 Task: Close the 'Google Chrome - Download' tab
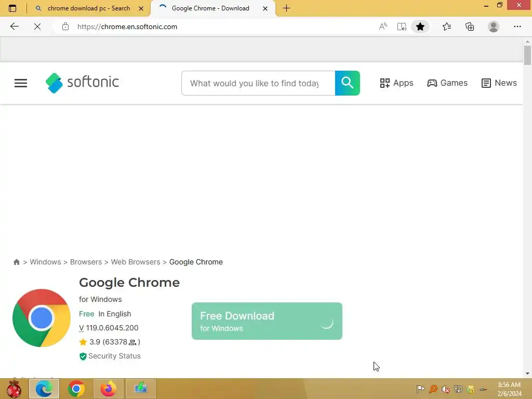tap(265, 8)
